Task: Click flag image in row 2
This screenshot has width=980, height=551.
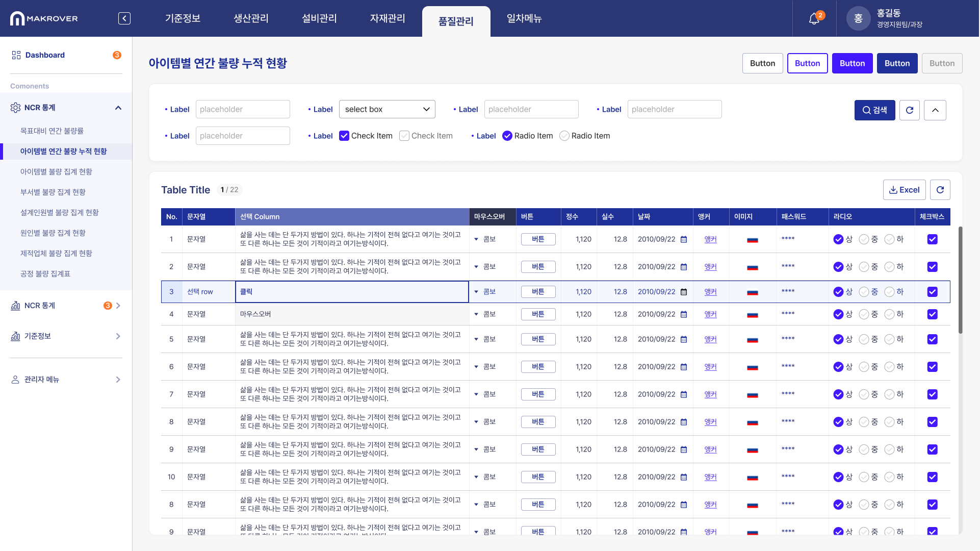Action: tap(753, 267)
